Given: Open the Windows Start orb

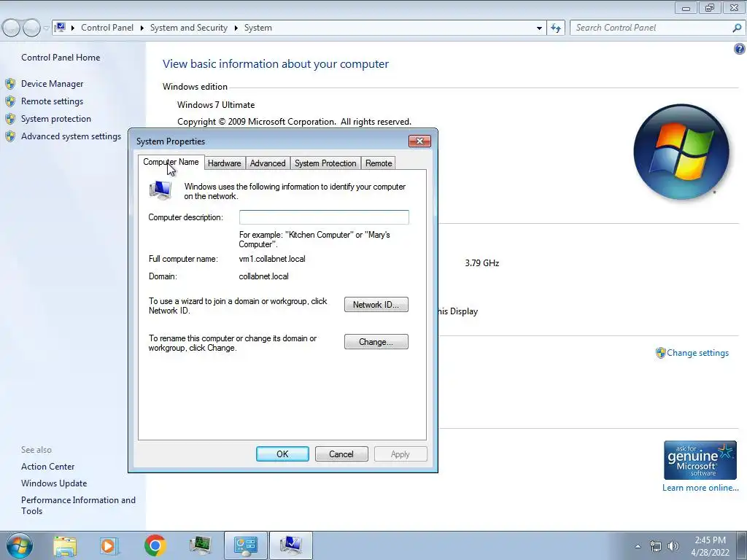Looking at the screenshot, I should (x=20, y=545).
